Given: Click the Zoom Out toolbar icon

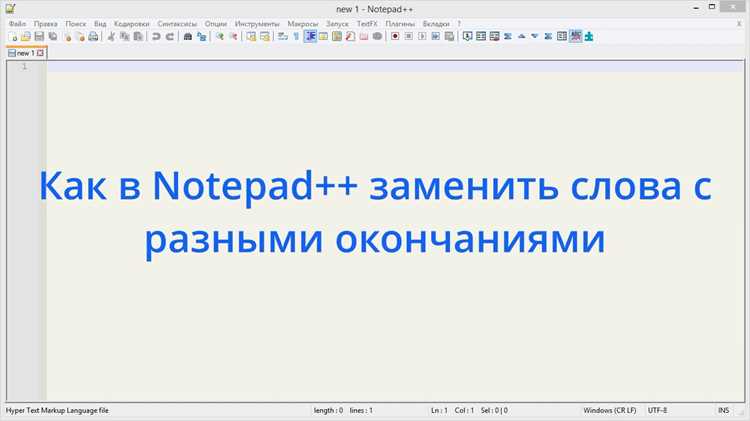Looking at the screenshot, I should [x=233, y=36].
